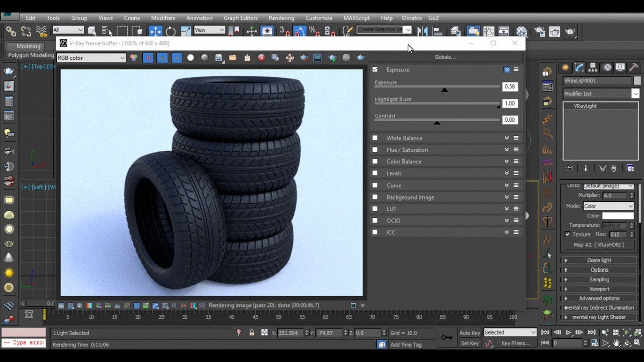Open the Curve Editor icon

[x=488, y=31]
